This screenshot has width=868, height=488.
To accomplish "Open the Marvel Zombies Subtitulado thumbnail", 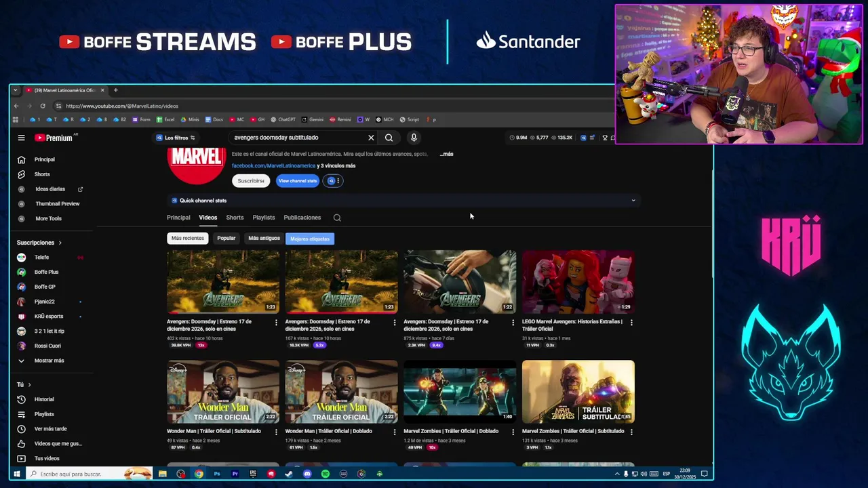I will (578, 391).
